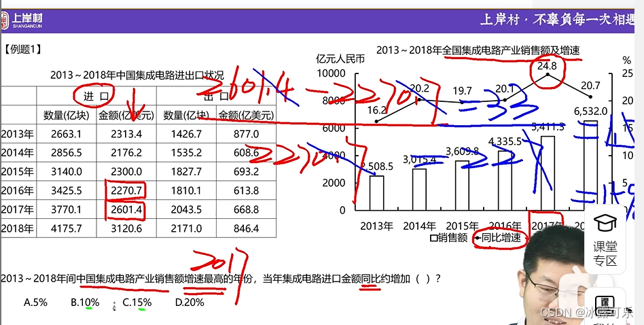Image resolution: width=644 pixels, height=325 pixels.
Task: Click the table cell 2300.0
Action: click(x=126, y=172)
